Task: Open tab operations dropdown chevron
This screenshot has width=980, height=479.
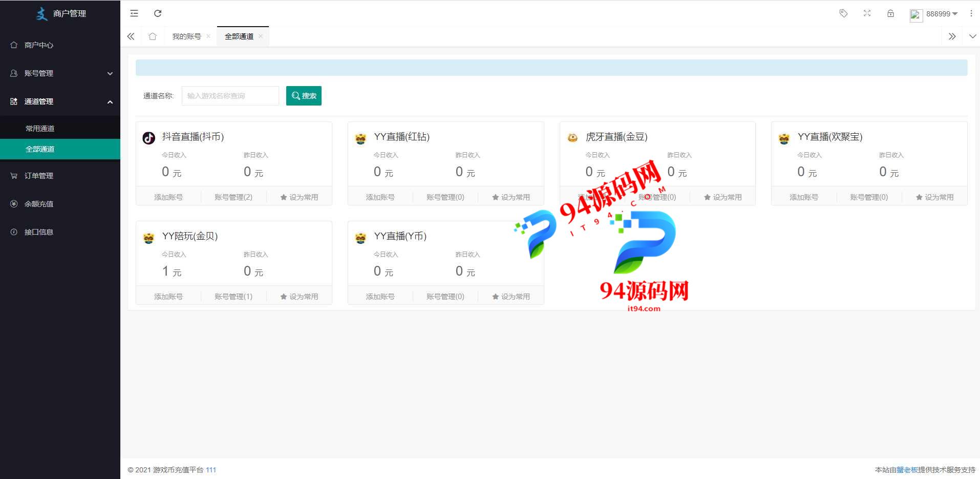Action: tap(972, 36)
